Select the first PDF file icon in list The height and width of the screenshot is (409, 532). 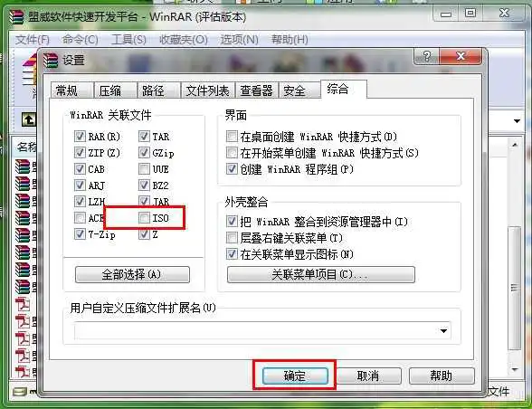24,304
